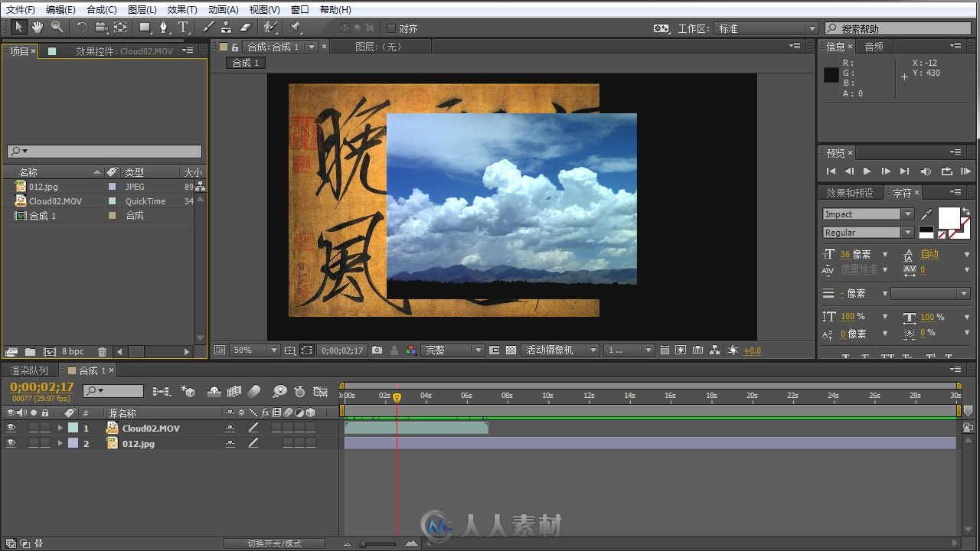This screenshot has width=980, height=551.
Task: Click the auto-keyframe stopwatch icon in timeline
Action: 300,391
